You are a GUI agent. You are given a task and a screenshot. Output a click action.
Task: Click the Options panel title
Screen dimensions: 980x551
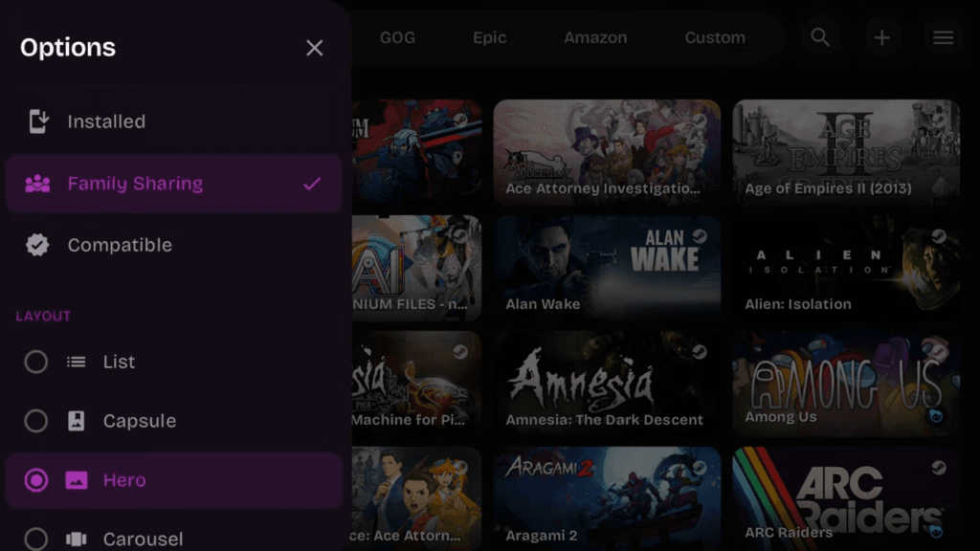(68, 48)
